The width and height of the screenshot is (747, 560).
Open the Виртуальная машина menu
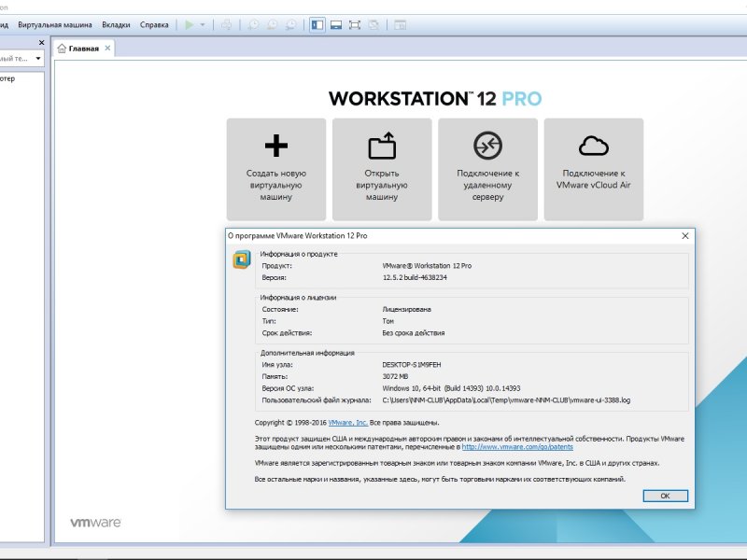pos(55,25)
